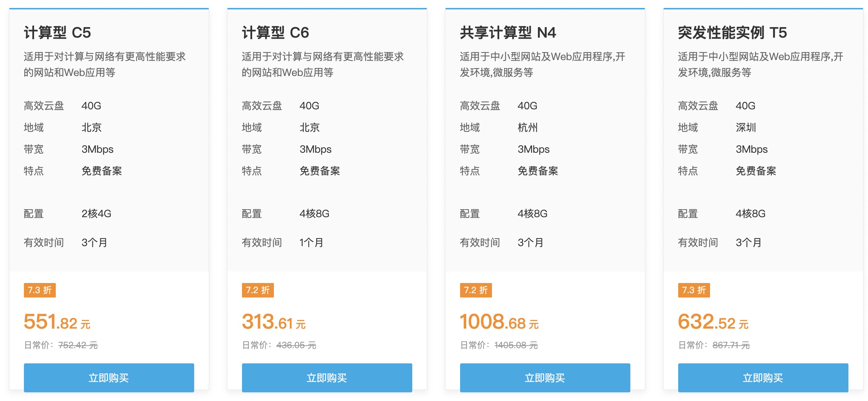Image resolution: width=868 pixels, height=401 pixels.
Task: Click 立即购买 button for 计算型 C6
Action: pos(327,377)
